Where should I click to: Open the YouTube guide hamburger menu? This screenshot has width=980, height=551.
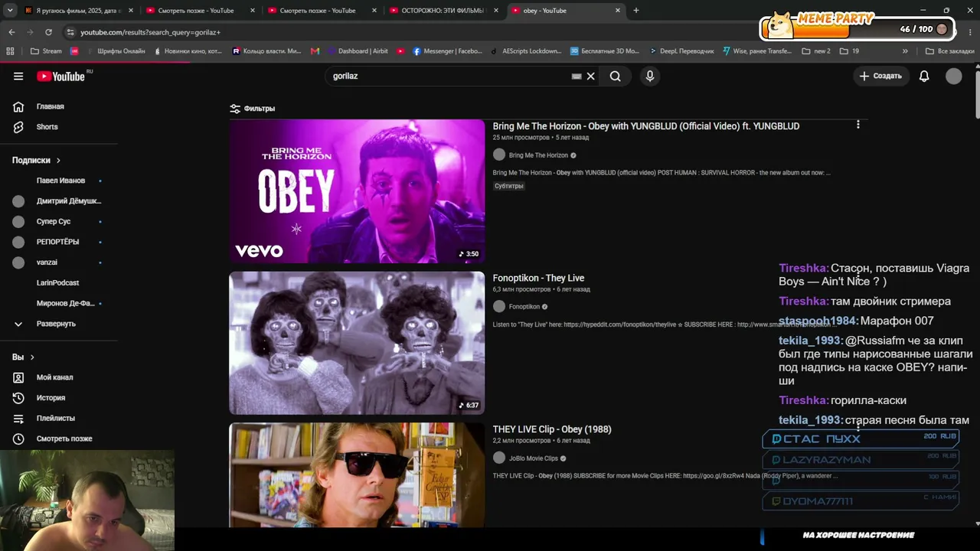click(x=18, y=76)
